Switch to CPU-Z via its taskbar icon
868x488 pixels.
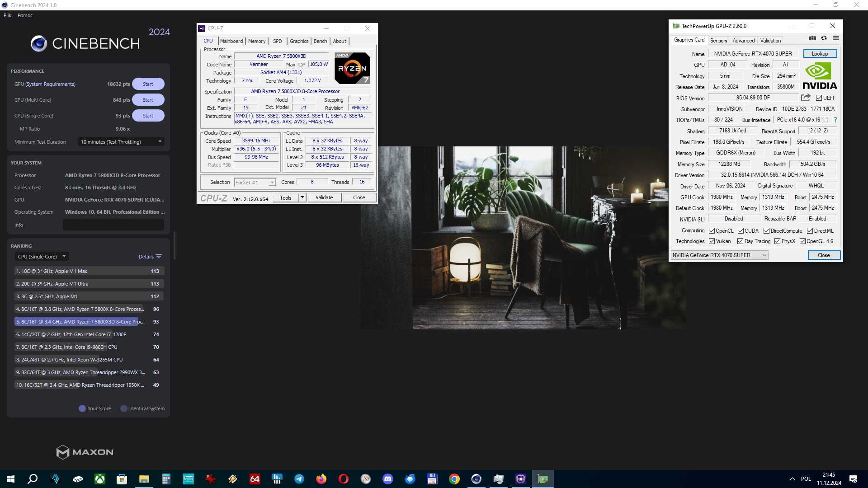coord(521,479)
